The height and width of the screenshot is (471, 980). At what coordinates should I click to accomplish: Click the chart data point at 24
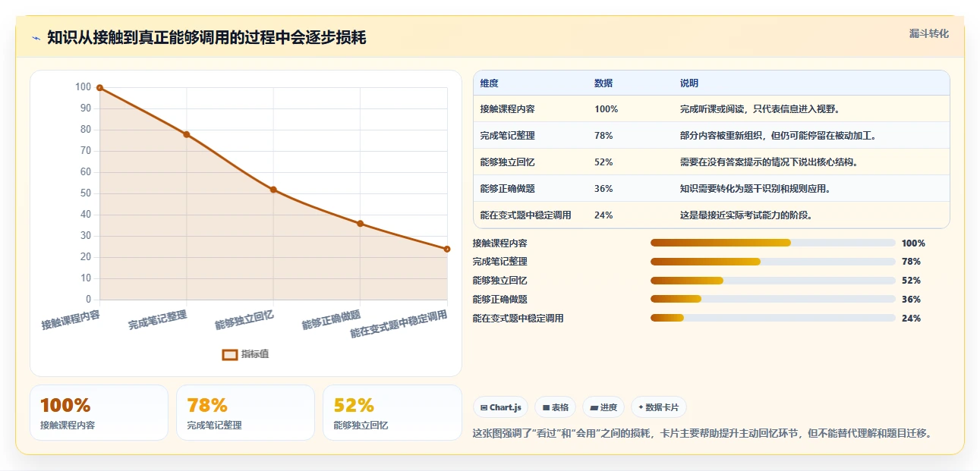coord(447,249)
